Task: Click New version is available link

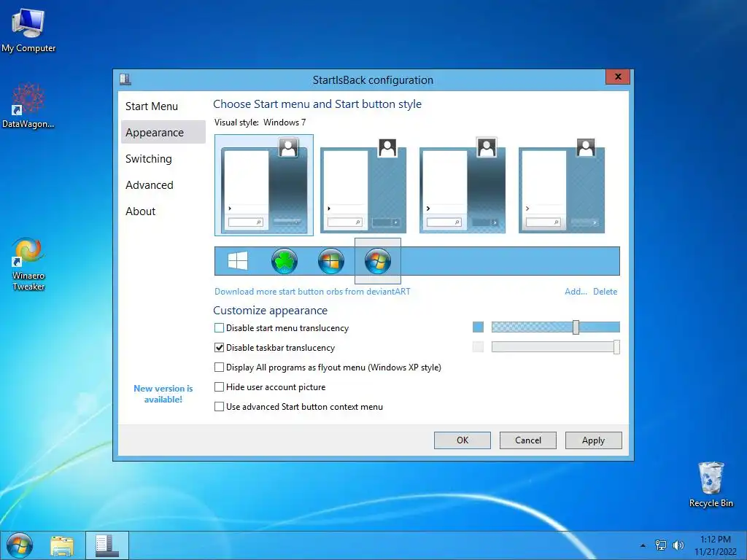Action: (x=163, y=394)
